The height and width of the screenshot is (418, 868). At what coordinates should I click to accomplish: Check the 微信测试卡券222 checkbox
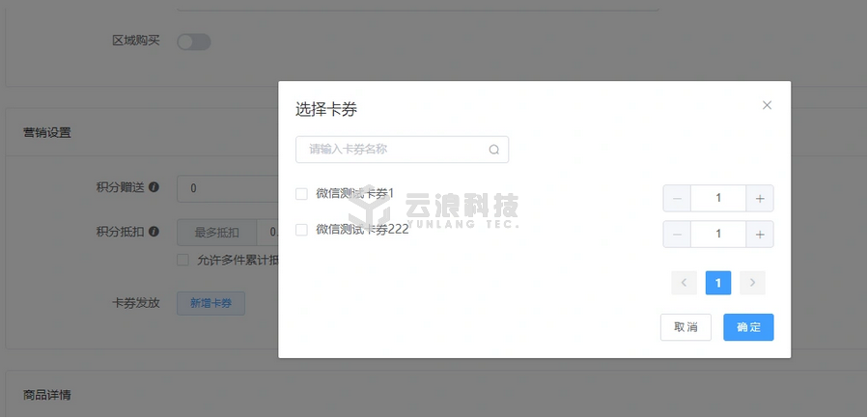[301, 230]
